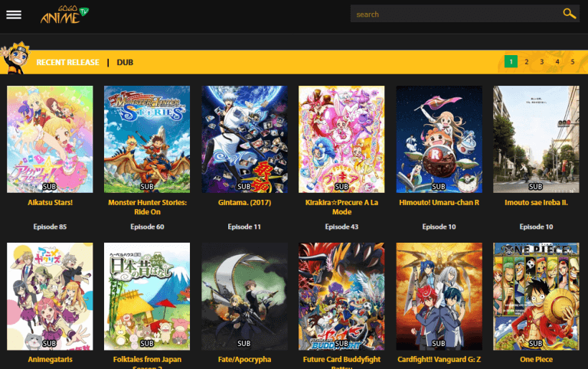The height and width of the screenshot is (369, 588).
Task: Open the Monster Hunter Stories poster
Action: (147, 139)
